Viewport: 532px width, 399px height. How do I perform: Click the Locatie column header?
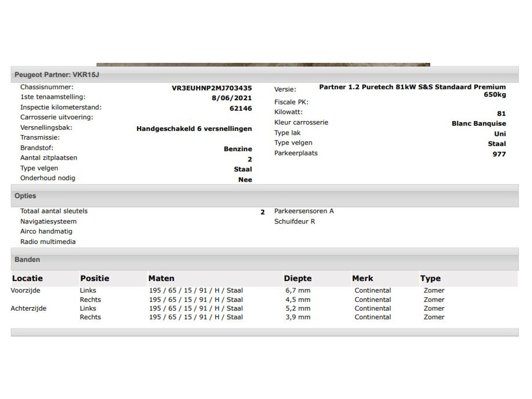pyautogui.click(x=28, y=278)
